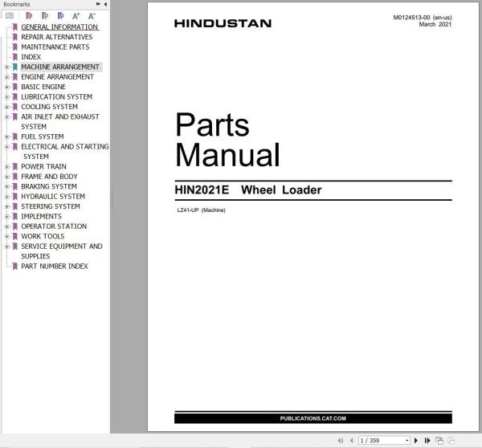Expand the SERVICE EQUIPMENT AND SUPPLIES bookmark
This screenshot has width=482, height=448.
tap(6, 246)
